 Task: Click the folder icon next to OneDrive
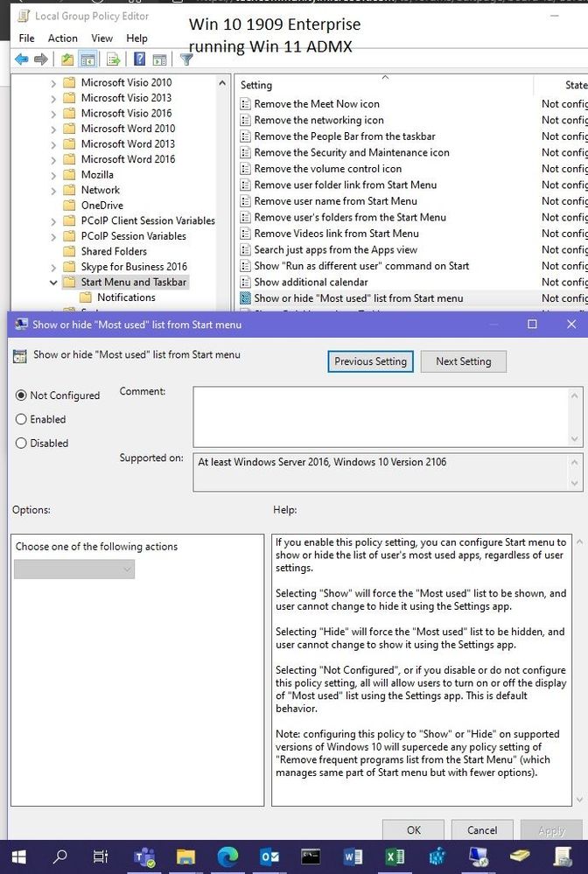click(x=69, y=205)
